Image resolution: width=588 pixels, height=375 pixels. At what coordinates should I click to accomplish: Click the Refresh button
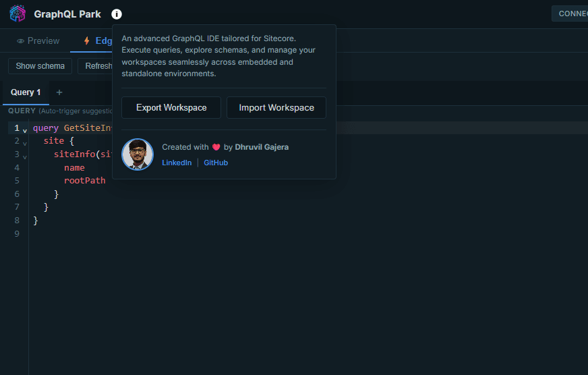[x=96, y=66]
